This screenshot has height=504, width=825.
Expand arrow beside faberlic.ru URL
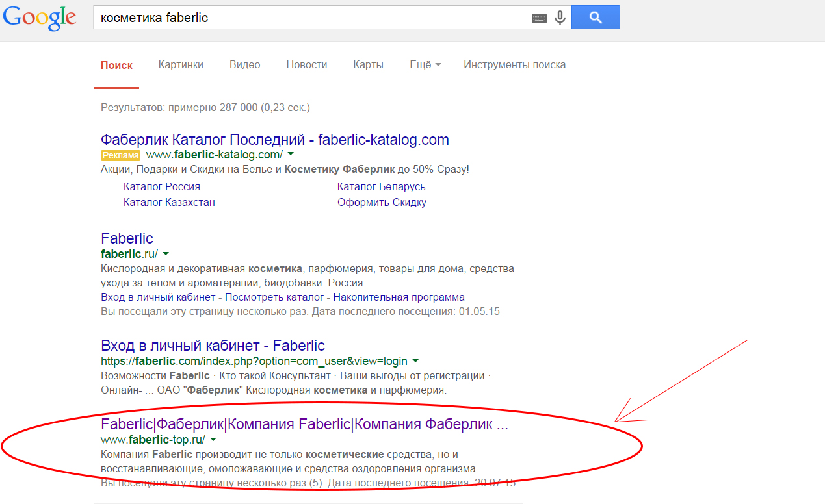point(166,253)
